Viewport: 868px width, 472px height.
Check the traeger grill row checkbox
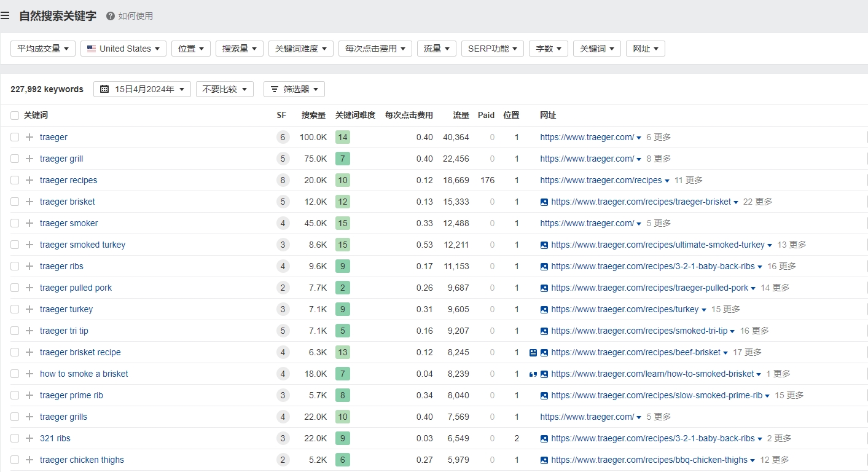pyautogui.click(x=15, y=159)
